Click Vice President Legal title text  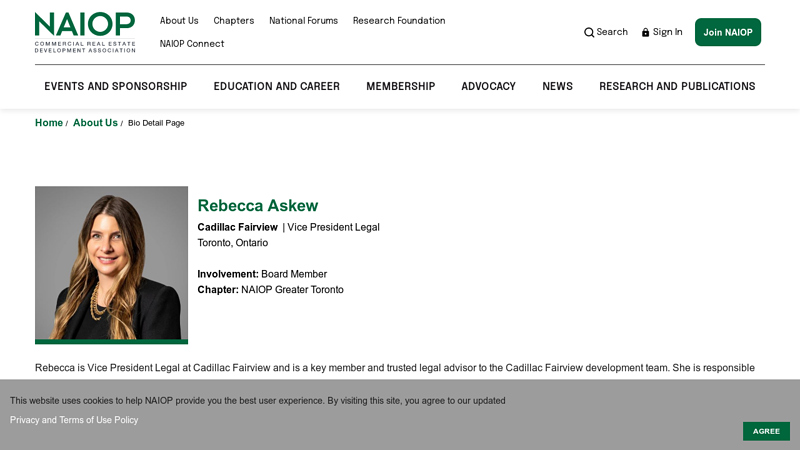tap(333, 228)
